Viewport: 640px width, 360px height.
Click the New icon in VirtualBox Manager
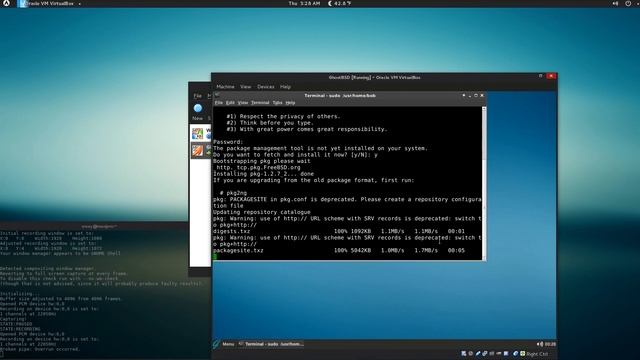click(x=198, y=108)
